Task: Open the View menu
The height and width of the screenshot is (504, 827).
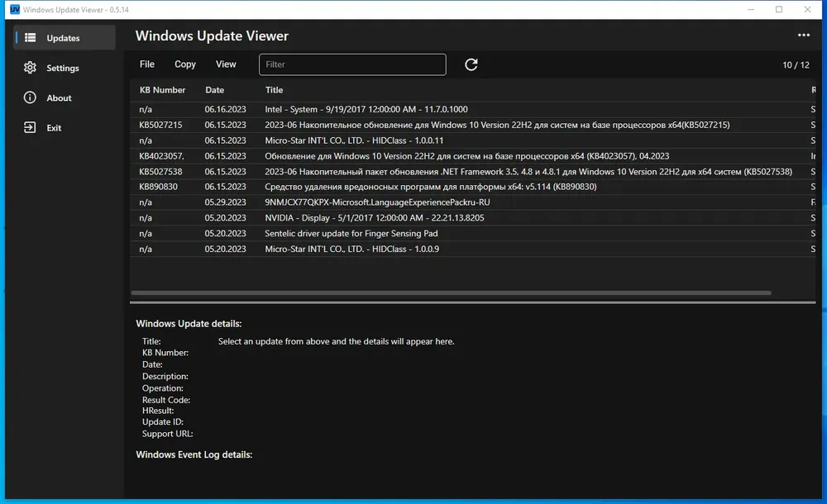Action: pos(226,64)
